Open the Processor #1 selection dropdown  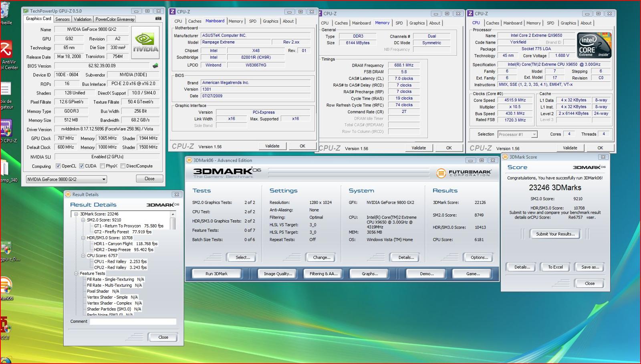pyautogui.click(x=517, y=134)
